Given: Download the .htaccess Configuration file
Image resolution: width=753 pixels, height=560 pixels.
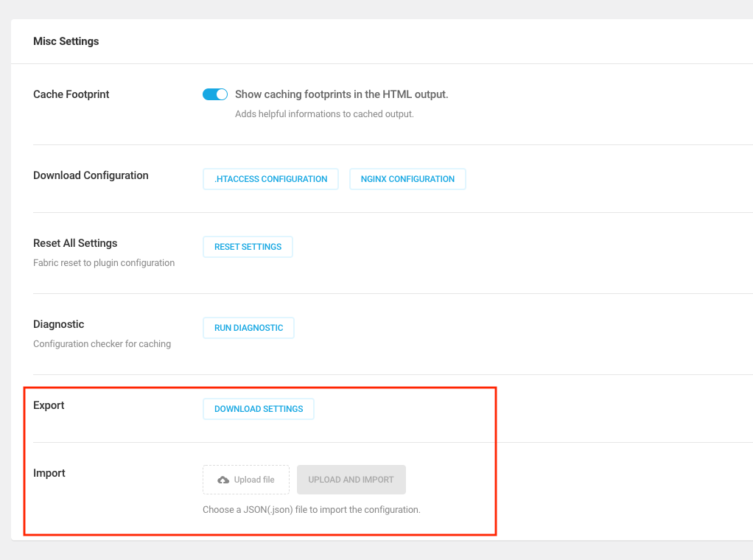Looking at the screenshot, I should tap(270, 178).
